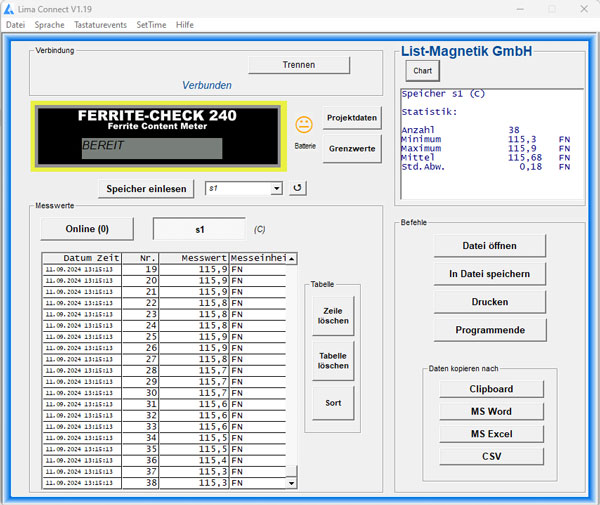
Task: Click the s1 name input field
Action: click(x=199, y=229)
